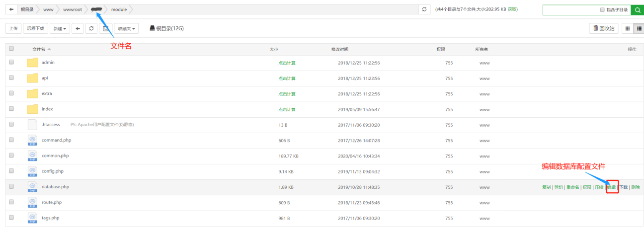Click the toolbar back arrow button

click(77, 29)
